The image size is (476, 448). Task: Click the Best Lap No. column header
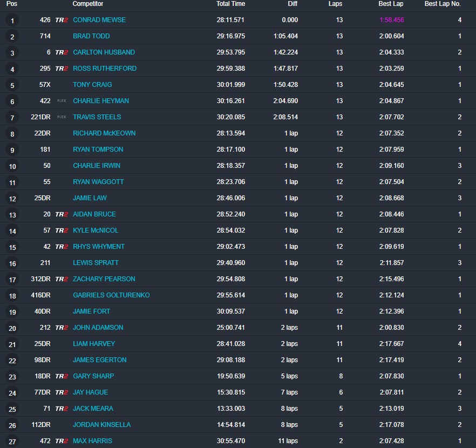tap(442, 4)
